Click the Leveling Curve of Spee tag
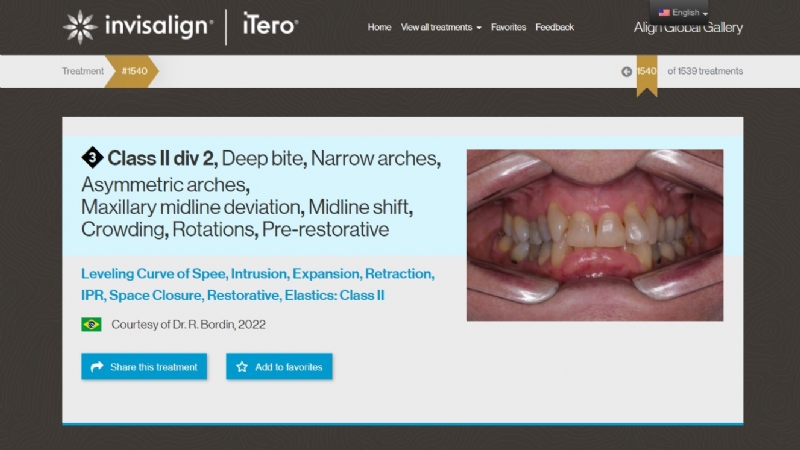Viewport: 800px width, 450px height. pos(154,274)
